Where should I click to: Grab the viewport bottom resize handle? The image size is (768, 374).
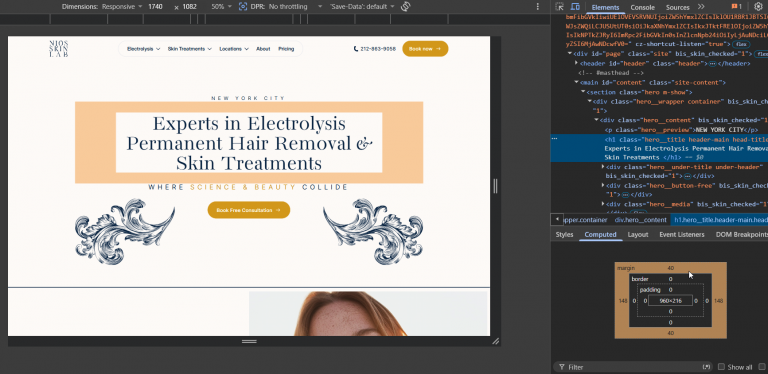pos(249,341)
